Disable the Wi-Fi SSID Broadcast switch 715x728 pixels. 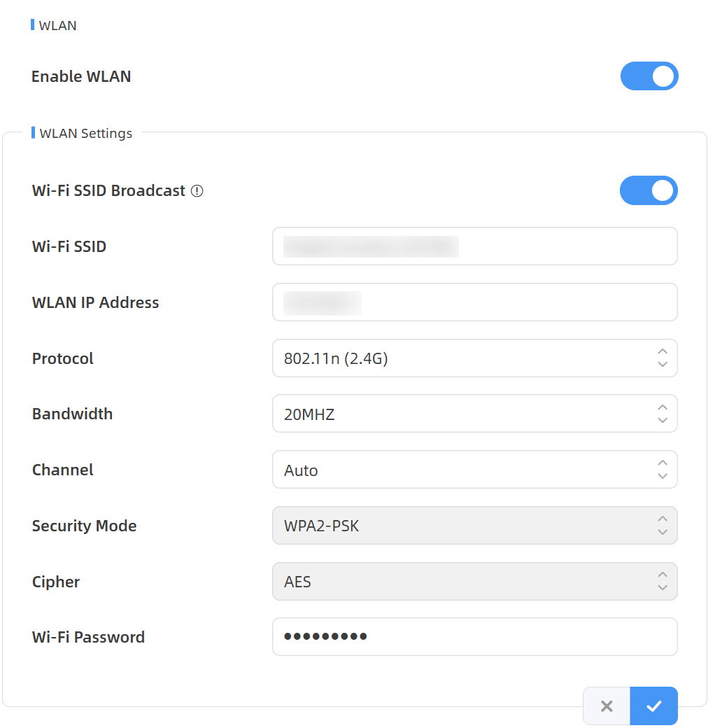click(649, 190)
